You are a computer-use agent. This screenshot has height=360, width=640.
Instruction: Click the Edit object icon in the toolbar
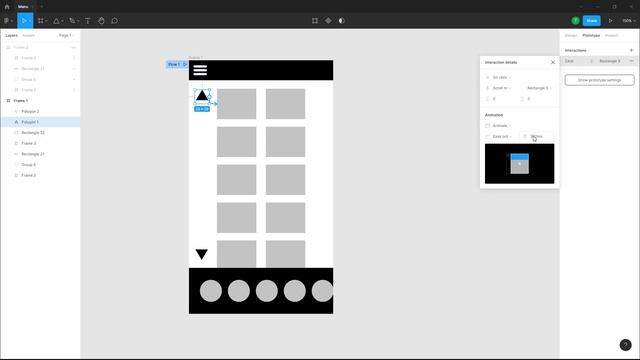[315, 20]
